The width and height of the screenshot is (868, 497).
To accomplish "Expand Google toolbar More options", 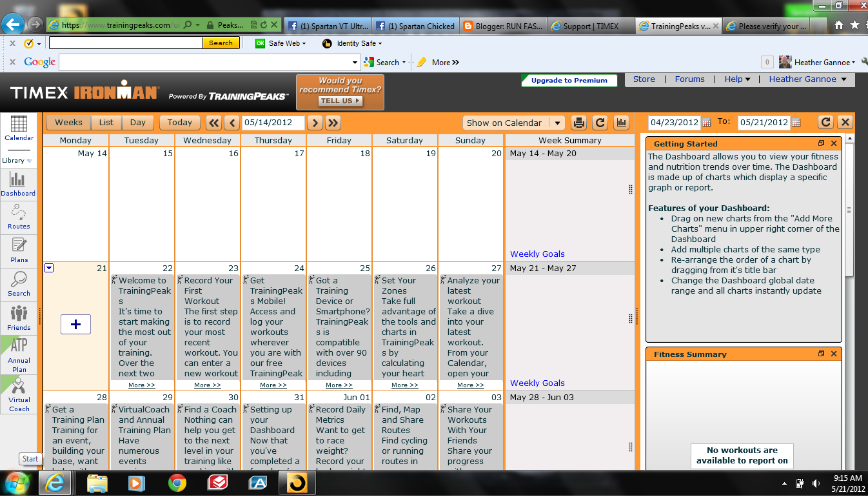I will click(x=446, y=63).
